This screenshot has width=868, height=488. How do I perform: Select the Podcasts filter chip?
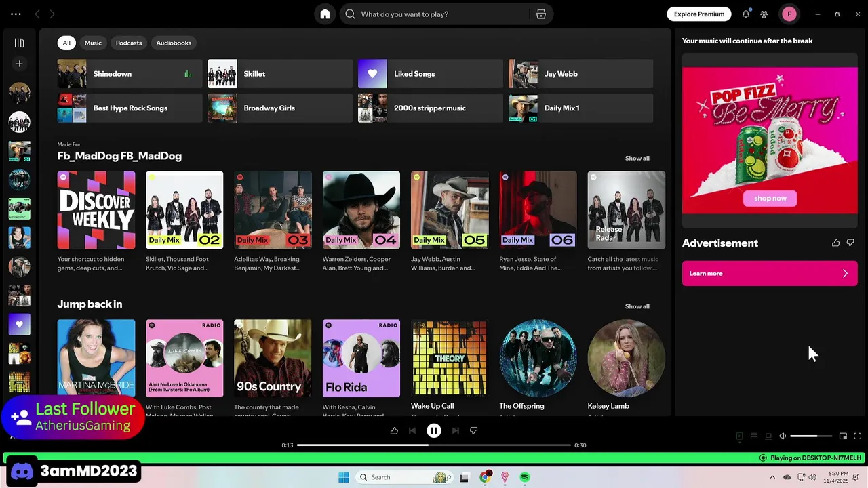coord(129,43)
